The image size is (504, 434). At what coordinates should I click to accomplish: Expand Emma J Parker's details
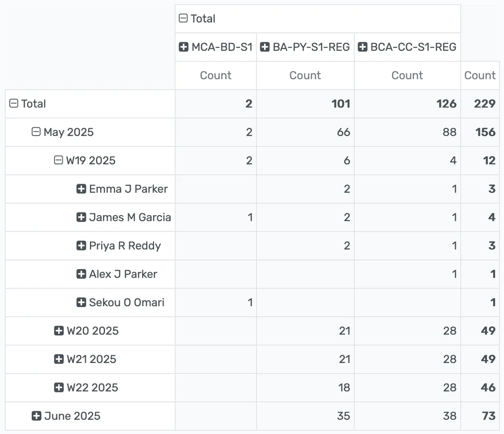tap(82, 189)
